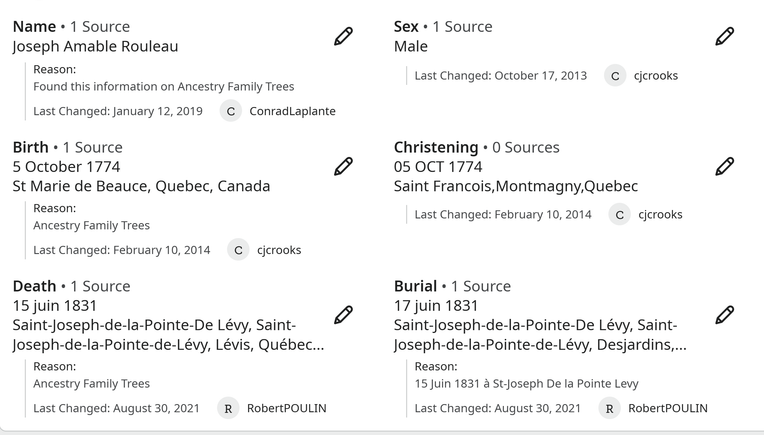Open the ConradLaplante contributor link
Screen dimensions: 764x435
pyautogui.click(x=292, y=111)
